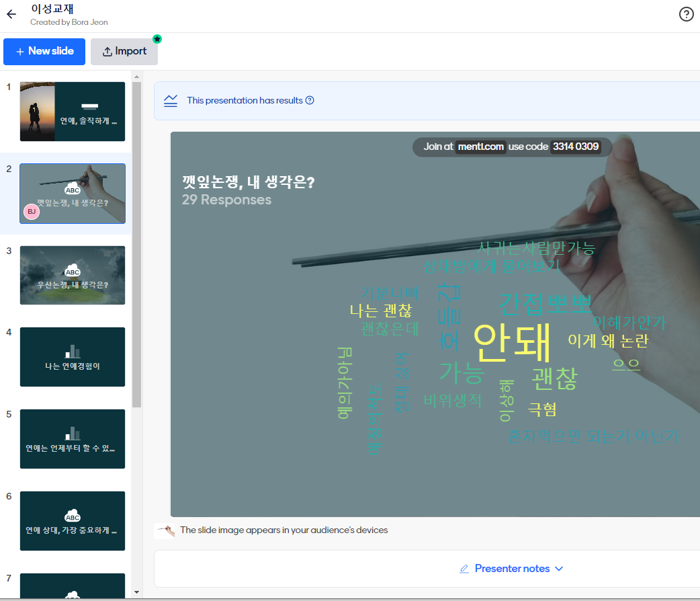Screen dimensions: 700x601
Task: Click the word 비위생적 in word cloud
Action: point(452,401)
